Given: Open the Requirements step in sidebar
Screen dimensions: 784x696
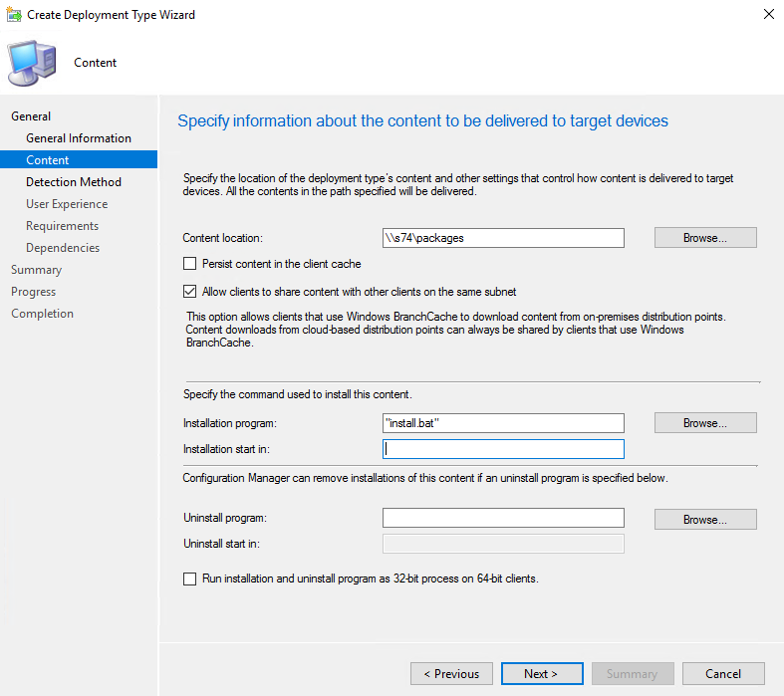Looking at the screenshot, I should click(62, 226).
